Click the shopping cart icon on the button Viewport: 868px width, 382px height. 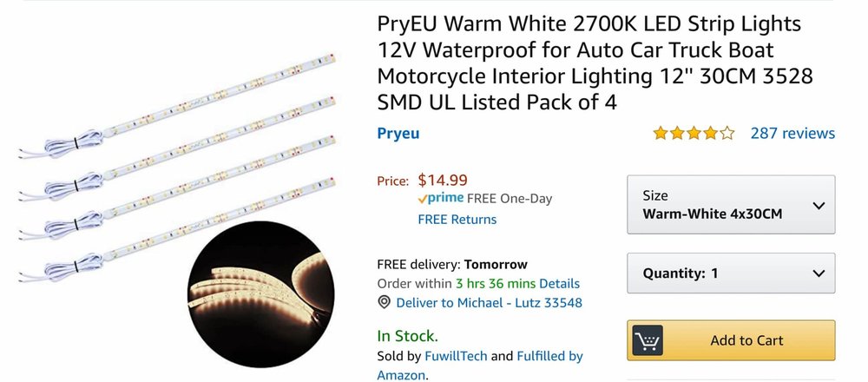pyautogui.click(x=648, y=340)
